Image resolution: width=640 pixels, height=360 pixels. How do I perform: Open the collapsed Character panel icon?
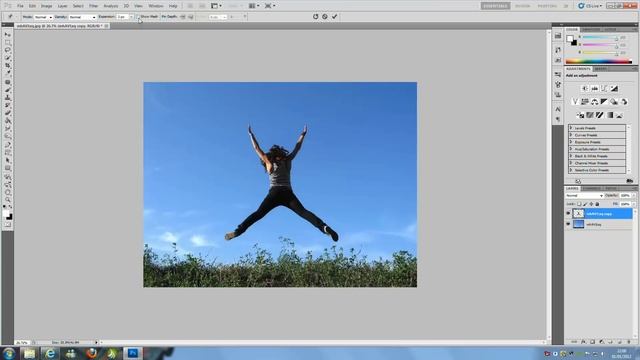click(558, 109)
